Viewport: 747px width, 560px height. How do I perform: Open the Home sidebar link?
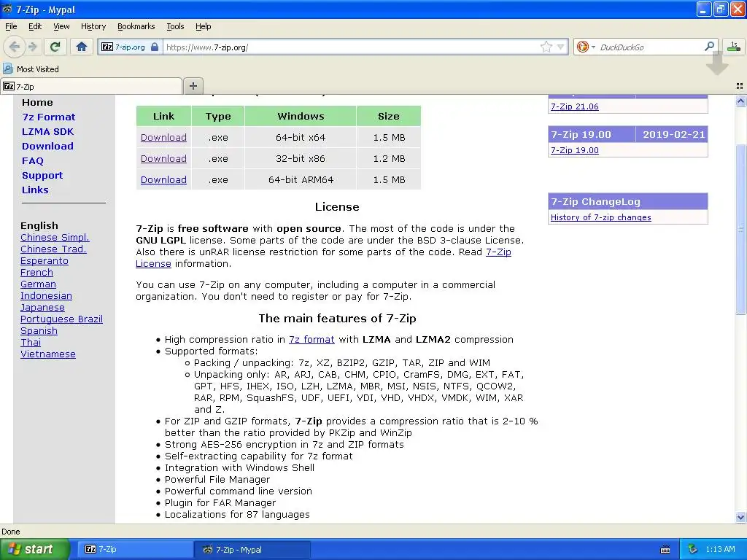tap(37, 102)
